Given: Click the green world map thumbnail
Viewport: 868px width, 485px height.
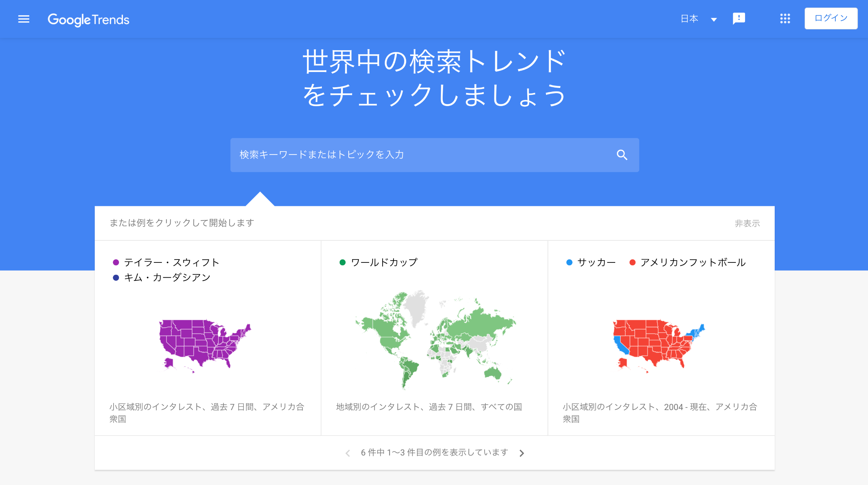Looking at the screenshot, I should (x=435, y=339).
